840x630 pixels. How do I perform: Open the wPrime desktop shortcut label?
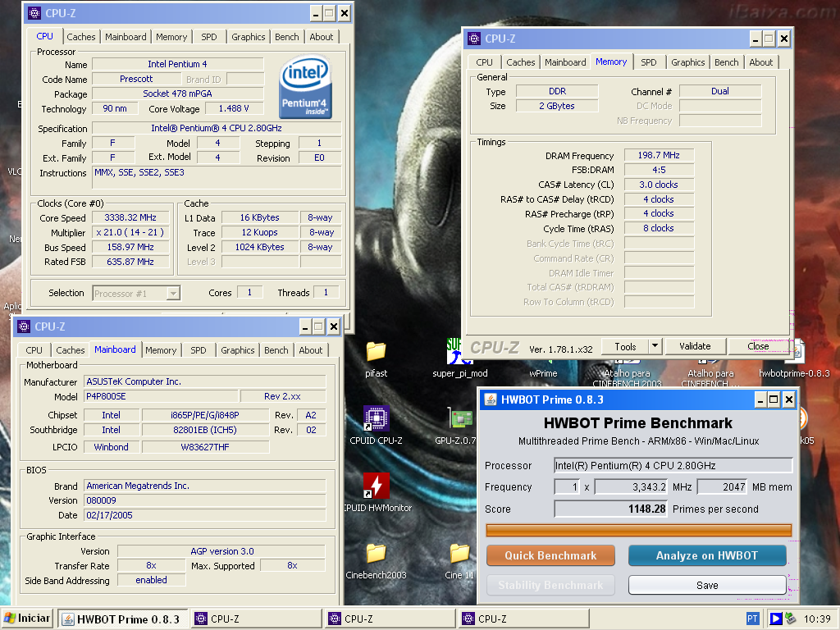coord(543,373)
